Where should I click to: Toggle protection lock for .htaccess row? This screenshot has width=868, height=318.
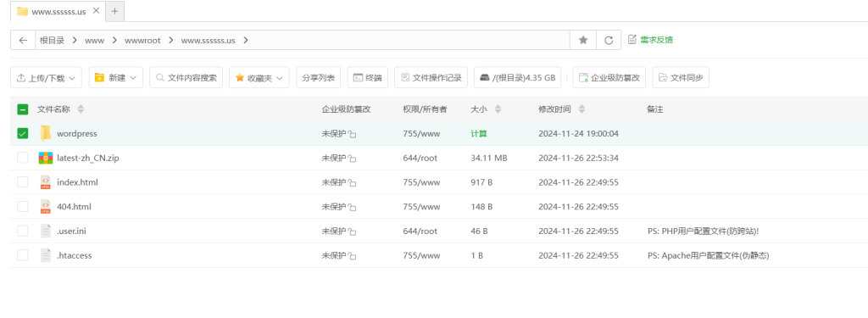(352, 256)
